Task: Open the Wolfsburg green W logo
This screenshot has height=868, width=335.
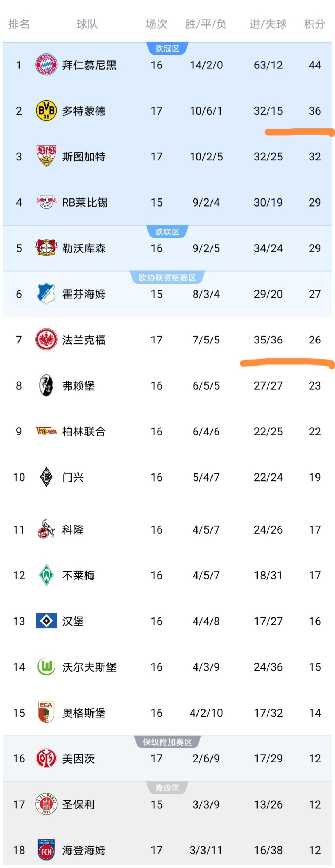Action: (x=46, y=667)
